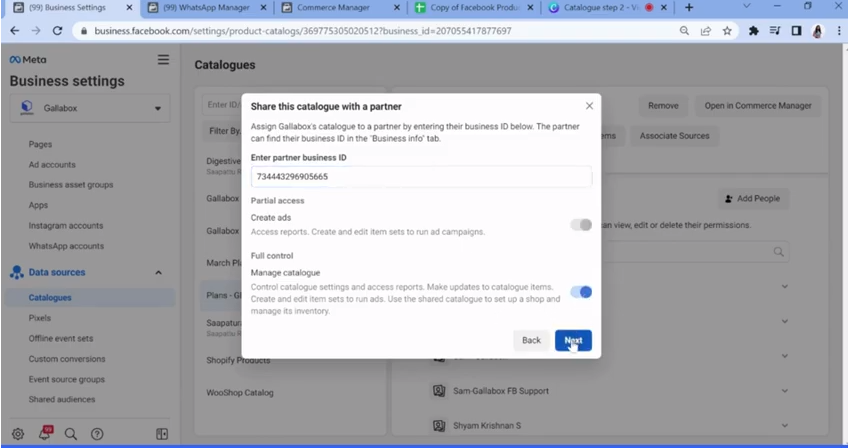Open settings gear in the sidebar footer
The height and width of the screenshot is (448, 848).
(18, 434)
